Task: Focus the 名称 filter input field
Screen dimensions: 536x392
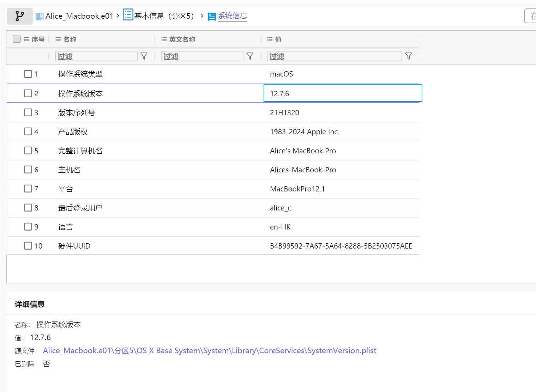Action: [96, 56]
